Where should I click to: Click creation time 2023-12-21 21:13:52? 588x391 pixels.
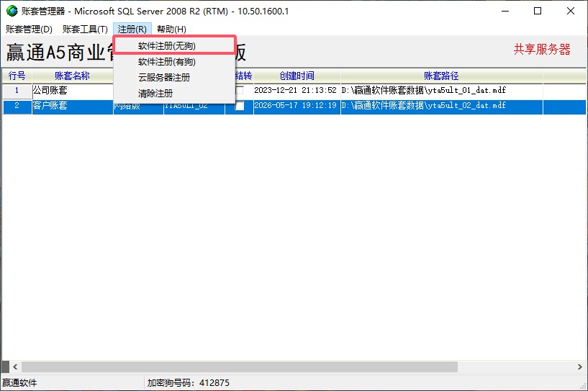(297, 91)
